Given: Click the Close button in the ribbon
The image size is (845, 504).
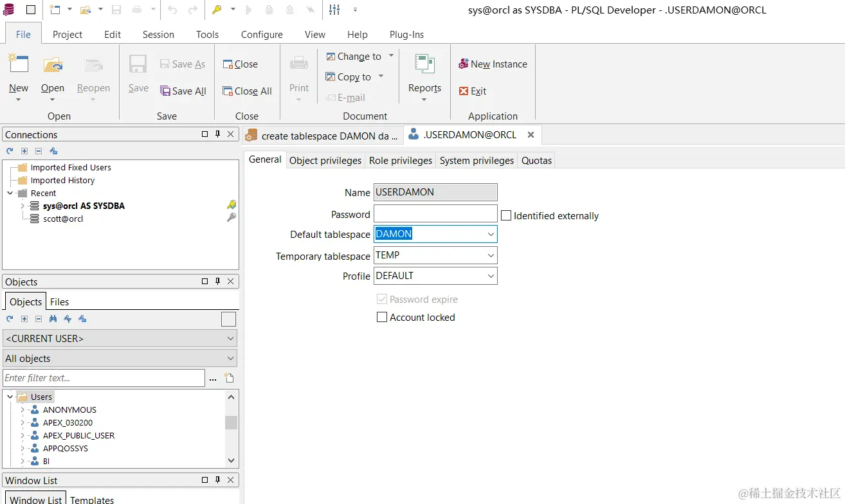Looking at the screenshot, I should (x=241, y=64).
